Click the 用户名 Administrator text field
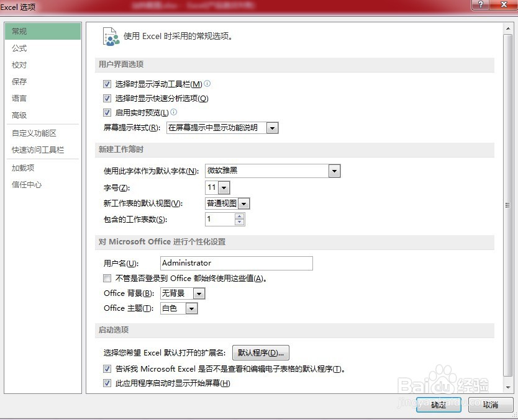Viewport: 518px width, 420px height. click(236, 263)
